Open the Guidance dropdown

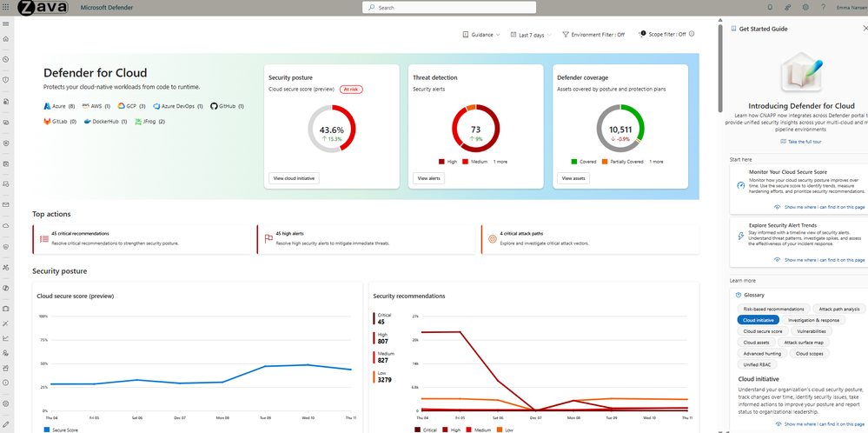pos(481,34)
